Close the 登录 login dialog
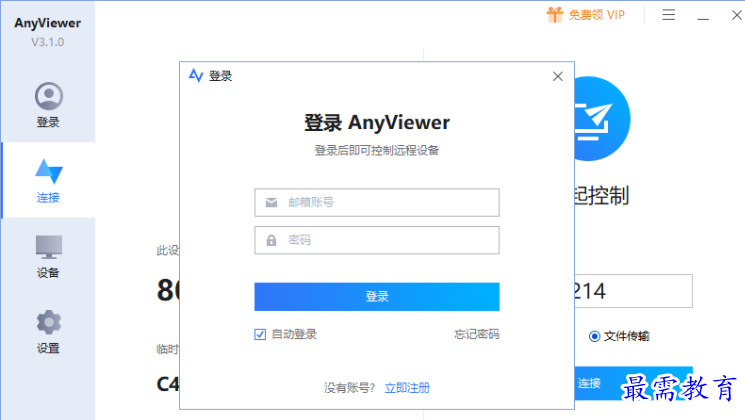The width and height of the screenshot is (745, 420). click(x=558, y=76)
